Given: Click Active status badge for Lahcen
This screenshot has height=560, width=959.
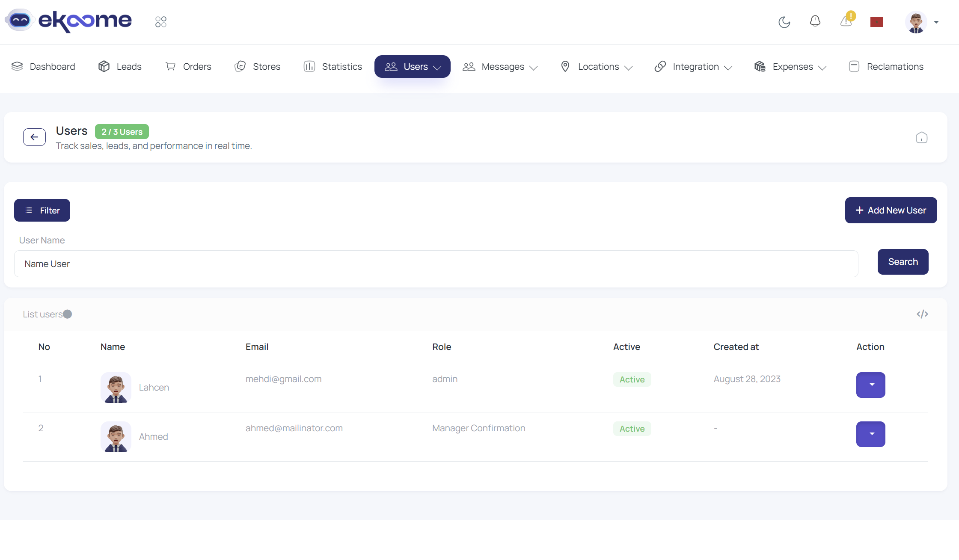Looking at the screenshot, I should 632,379.
